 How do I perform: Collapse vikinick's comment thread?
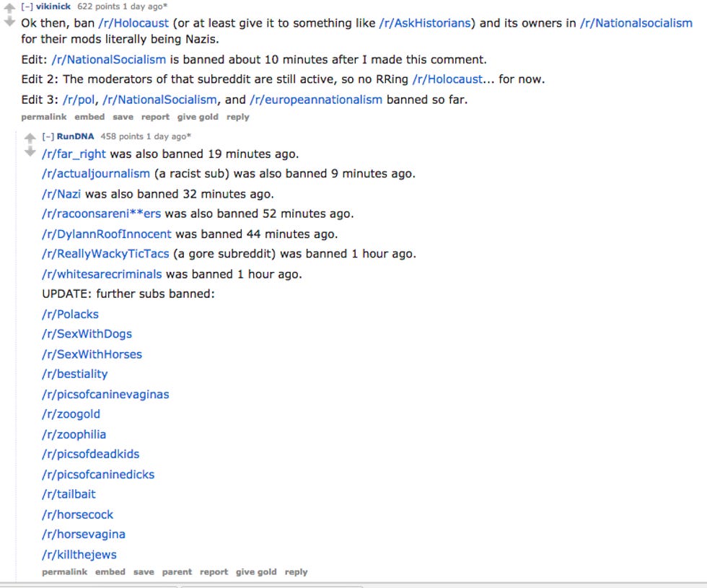[27, 6]
